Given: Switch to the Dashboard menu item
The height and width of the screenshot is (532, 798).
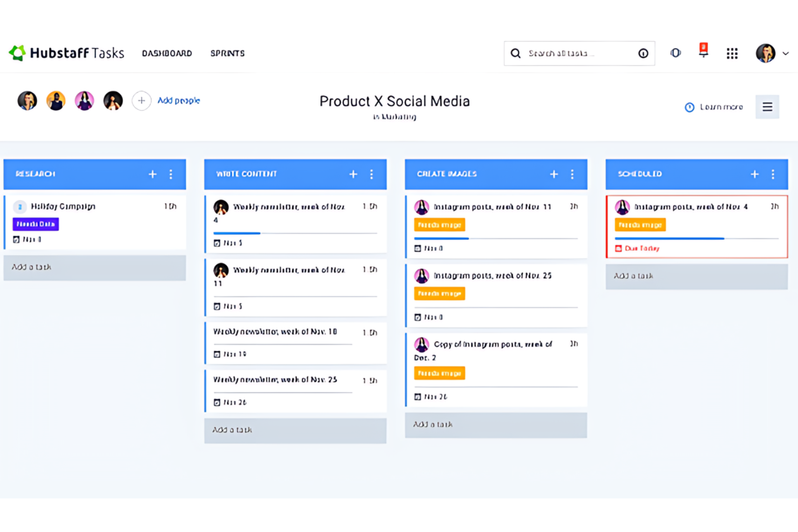Looking at the screenshot, I should click(167, 53).
